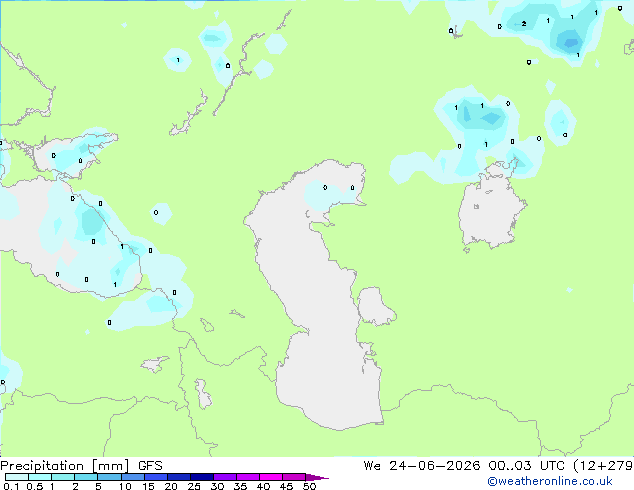Click the 1–2 mm legend color swatch
The height and width of the screenshot is (490, 634).
pos(63,477)
